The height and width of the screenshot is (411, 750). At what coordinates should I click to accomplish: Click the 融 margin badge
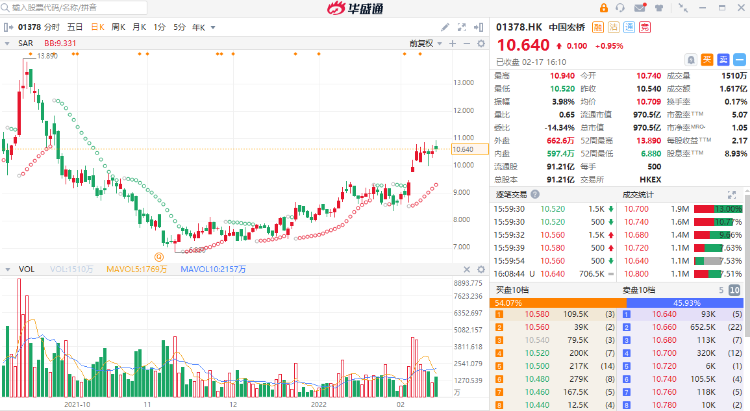pos(598,27)
